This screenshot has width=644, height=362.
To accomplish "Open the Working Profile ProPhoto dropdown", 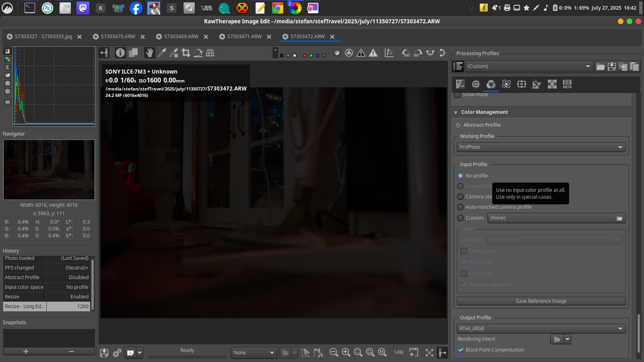I will 541,147.
